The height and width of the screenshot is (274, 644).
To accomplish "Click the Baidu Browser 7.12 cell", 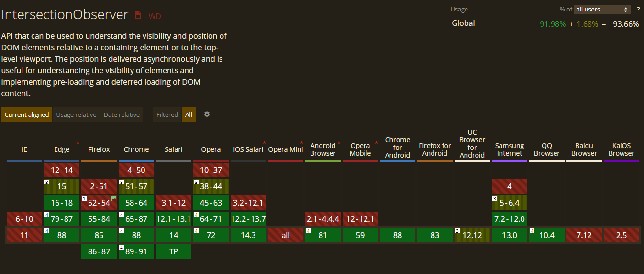I will [x=584, y=235].
